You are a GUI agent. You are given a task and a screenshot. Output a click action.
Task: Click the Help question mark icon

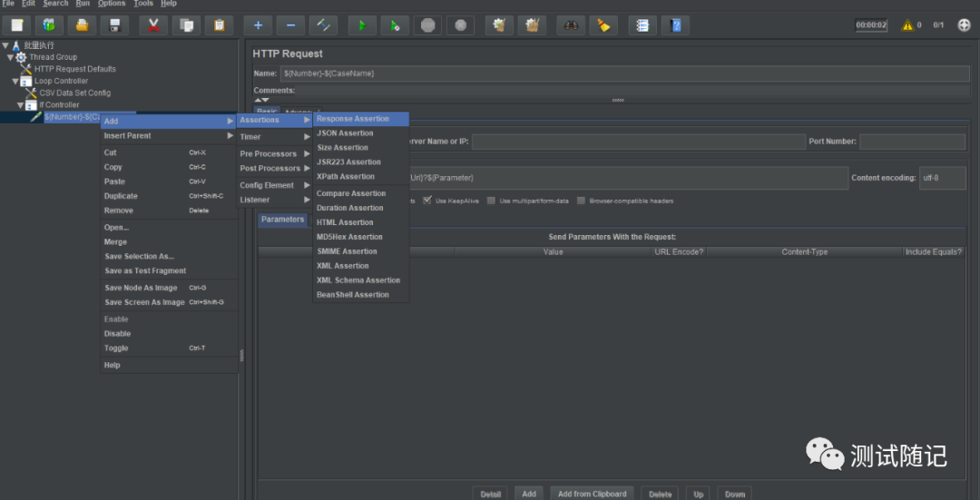click(676, 25)
